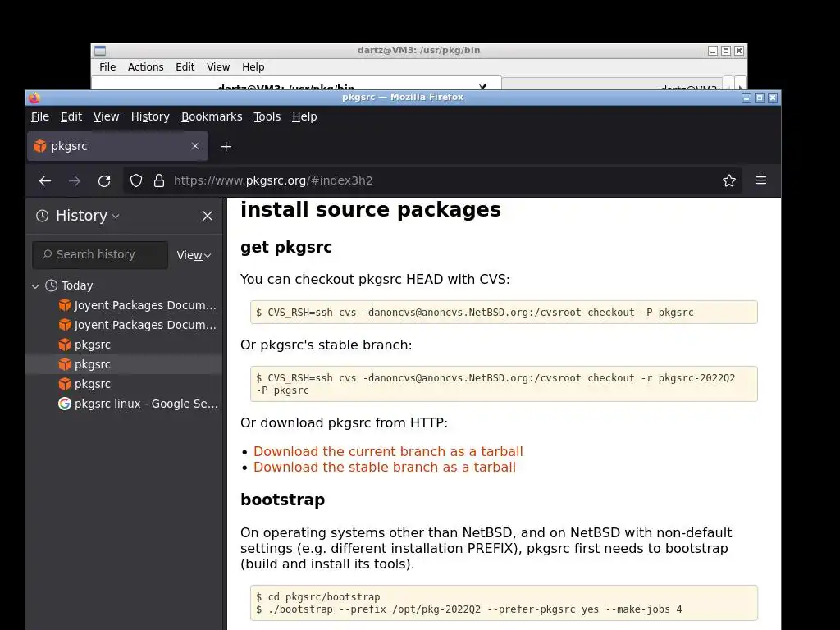This screenshot has width=840, height=630.
Task: Close the pkgsrc browser tab
Action: [x=195, y=146]
